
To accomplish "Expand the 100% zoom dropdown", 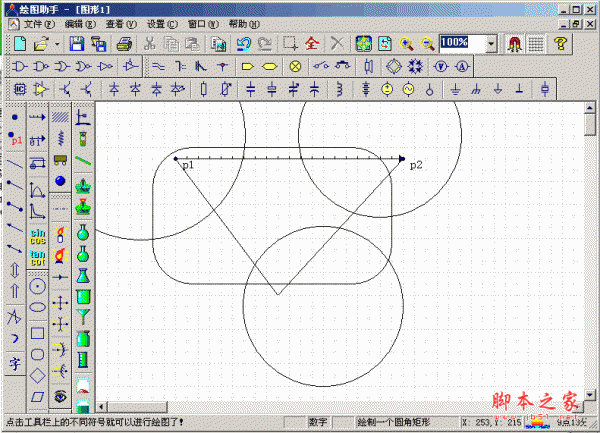I will point(491,44).
